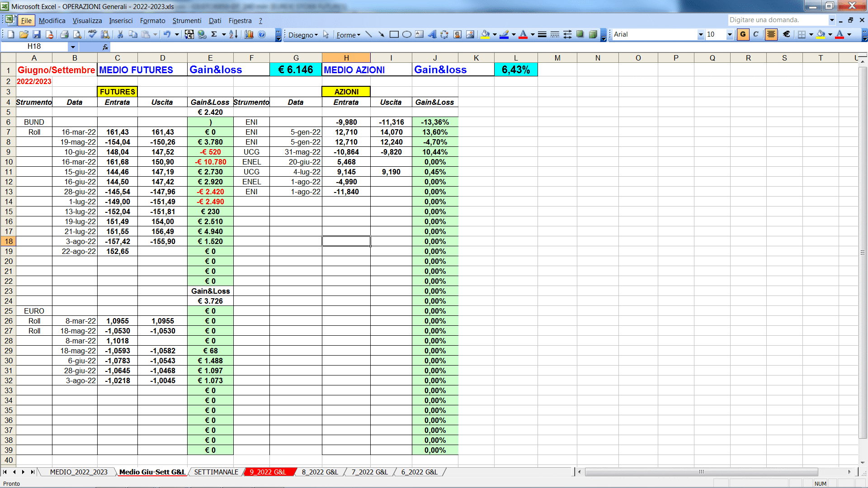
Task: Open the red 9_2022 G&L sheet tab
Action: 268,472
